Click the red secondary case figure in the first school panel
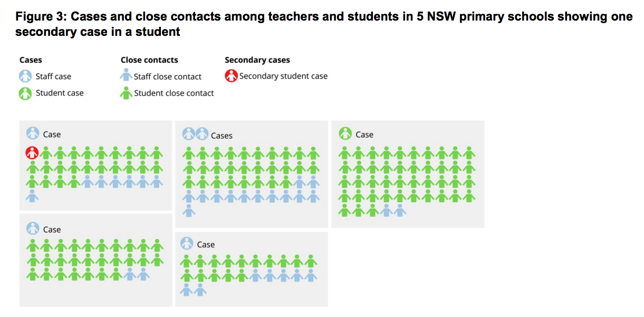The image size is (644, 317). [x=32, y=153]
